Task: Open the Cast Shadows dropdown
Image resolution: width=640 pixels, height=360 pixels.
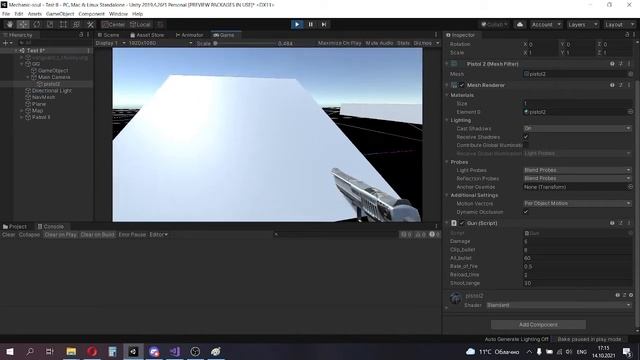Action: pos(578,128)
